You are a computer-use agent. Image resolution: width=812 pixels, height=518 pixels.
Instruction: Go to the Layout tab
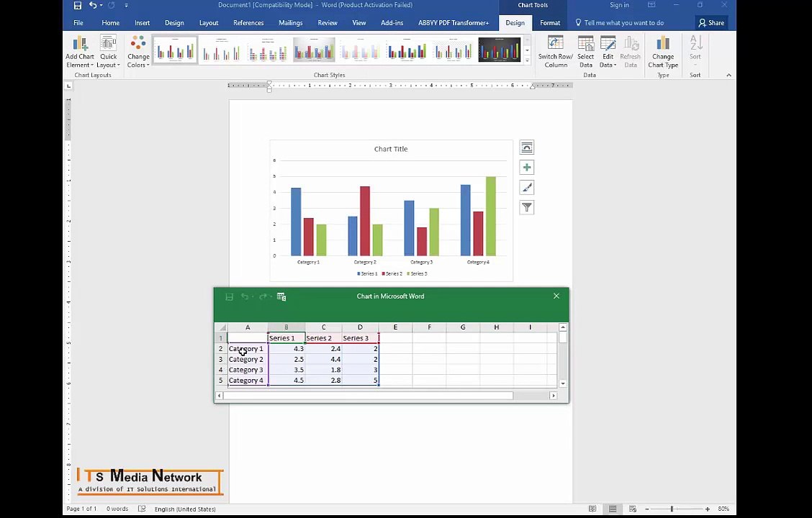209,23
